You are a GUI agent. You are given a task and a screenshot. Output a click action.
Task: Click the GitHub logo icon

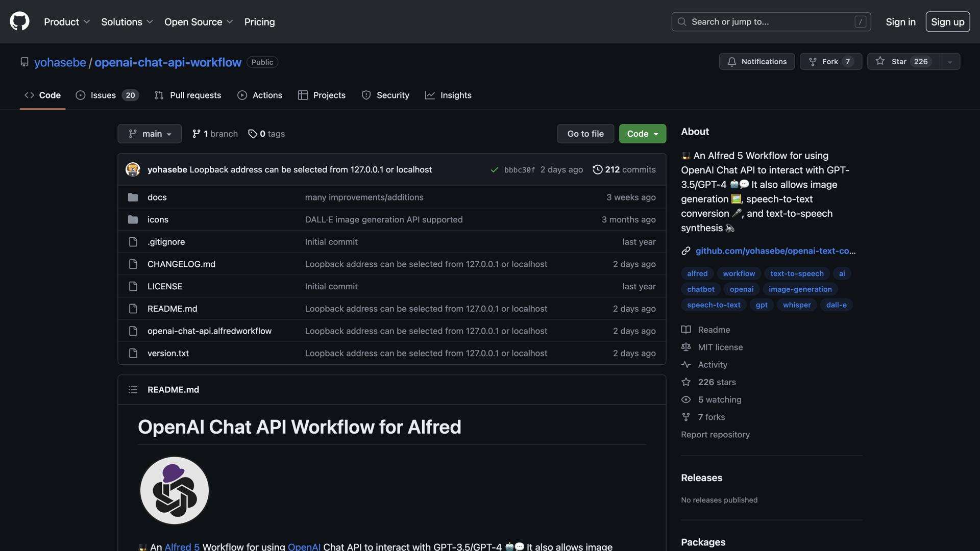pyautogui.click(x=19, y=21)
